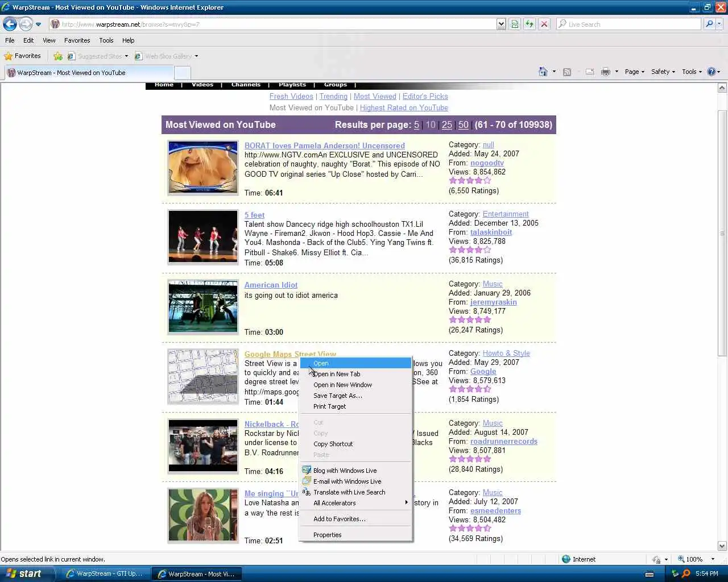Choose Open in New Window
The width and height of the screenshot is (728, 582).
355,385
